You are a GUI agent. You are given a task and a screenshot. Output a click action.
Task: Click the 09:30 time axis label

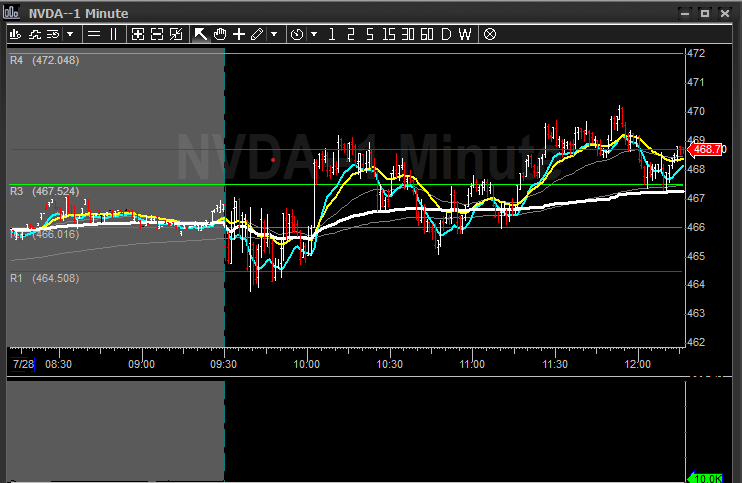tap(224, 364)
